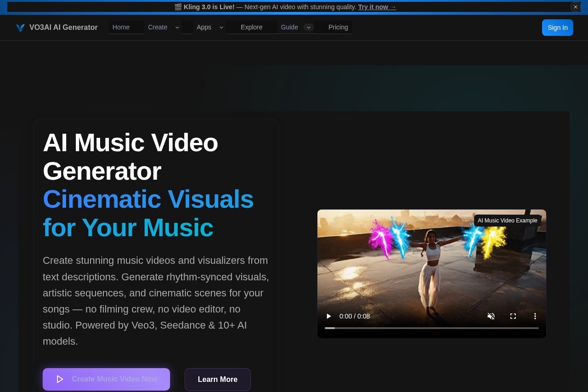Navigate to the Pricing page
The height and width of the screenshot is (392, 588).
pyautogui.click(x=338, y=27)
